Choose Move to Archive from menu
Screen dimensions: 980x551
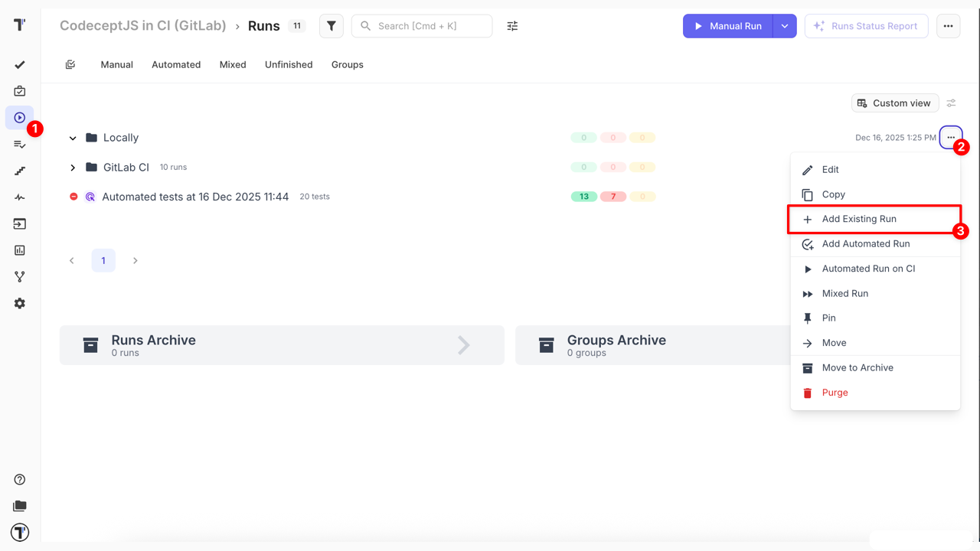click(857, 368)
